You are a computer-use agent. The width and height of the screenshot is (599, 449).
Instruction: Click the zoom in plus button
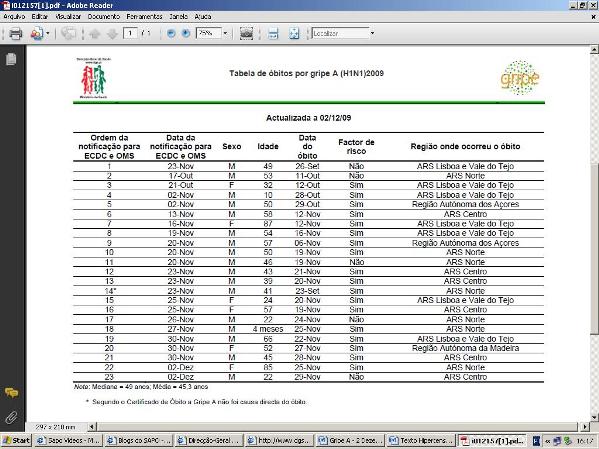pyautogui.click(x=186, y=33)
